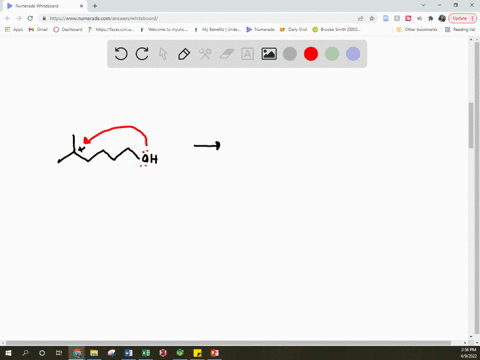
Task: Switch to Chrome on the taskbar
Action: (x=77, y=353)
